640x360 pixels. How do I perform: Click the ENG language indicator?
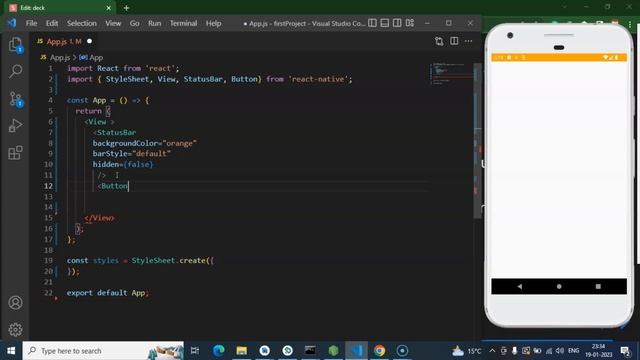tap(573, 351)
